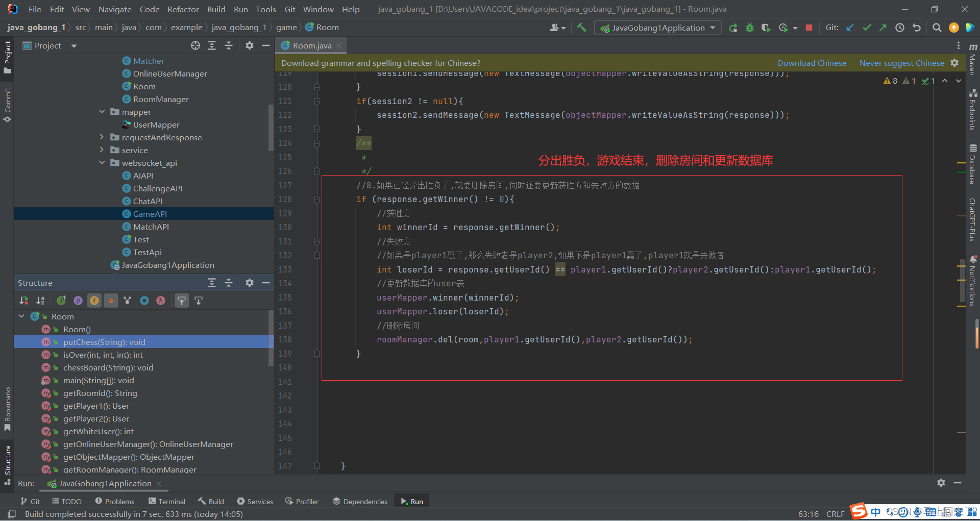Select putChess(String): void in Structure
Screen dimensions: 980x521
144,342
